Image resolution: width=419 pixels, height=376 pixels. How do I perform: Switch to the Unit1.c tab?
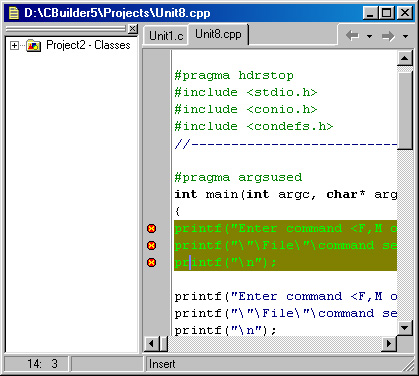[x=166, y=36]
